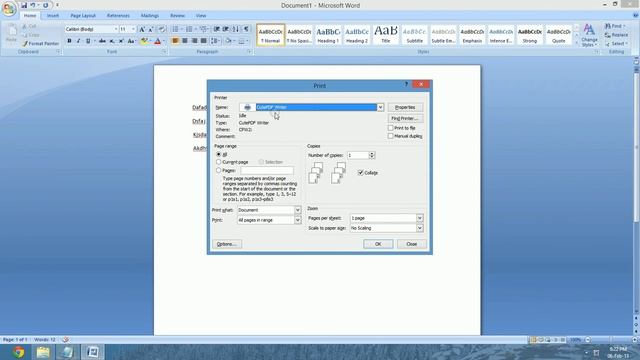Toggle Underline formatting in the ribbon
640x360 pixels.
click(88, 41)
